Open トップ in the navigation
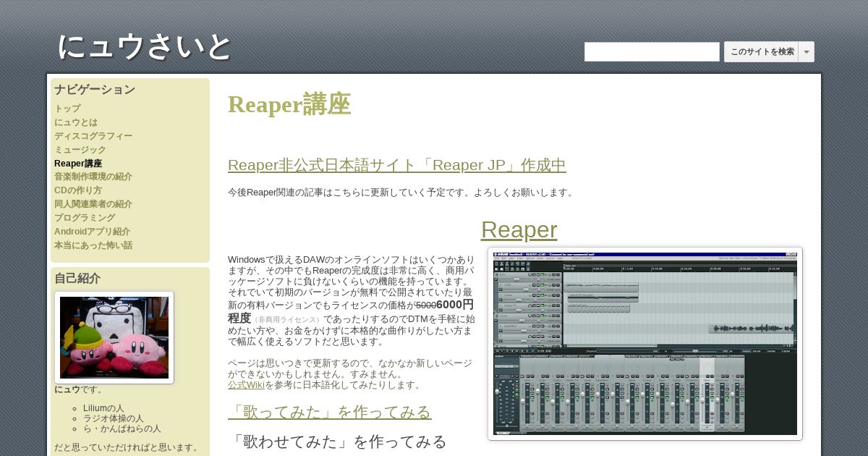The height and width of the screenshot is (456, 868). point(67,109)
